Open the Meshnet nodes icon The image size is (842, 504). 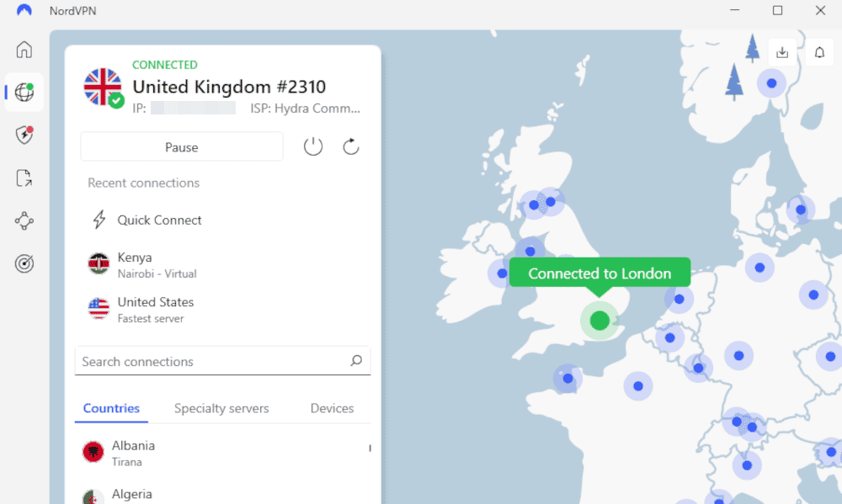click(24, 220)
